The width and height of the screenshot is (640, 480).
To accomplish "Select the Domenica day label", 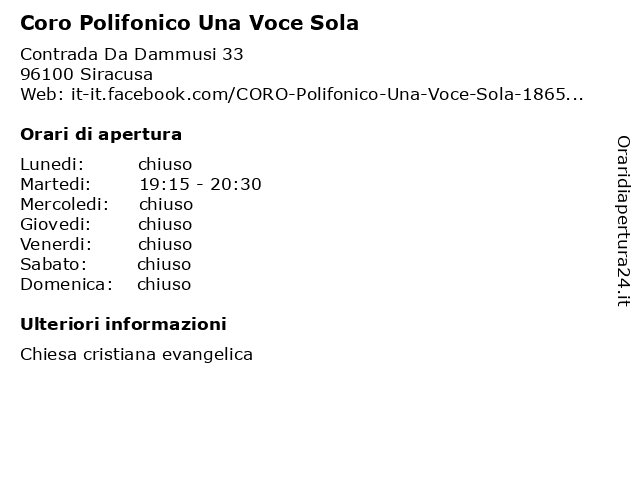I will pyautogui.click(x=66, y=284).
